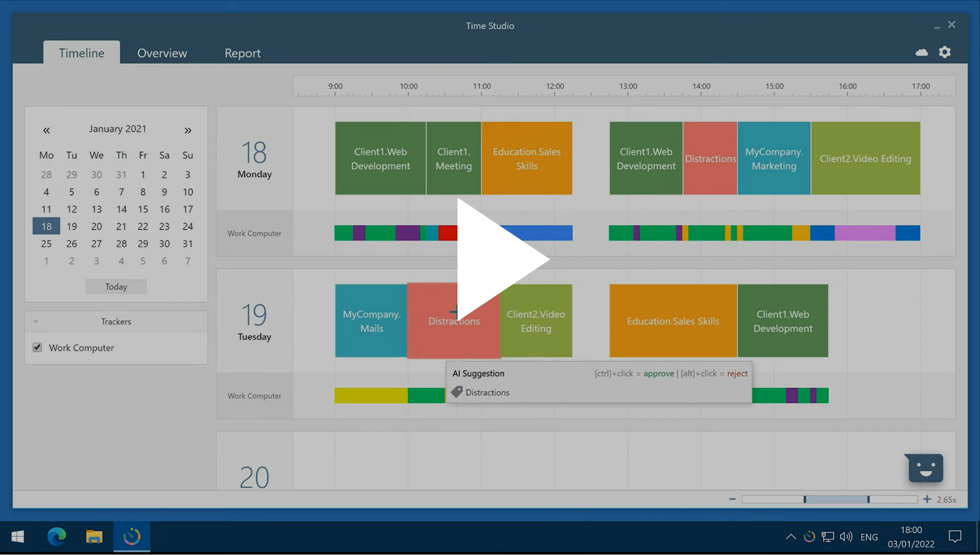Play the video using the center play button
This screenshot has height=555, width=980.
coord(501,259)
